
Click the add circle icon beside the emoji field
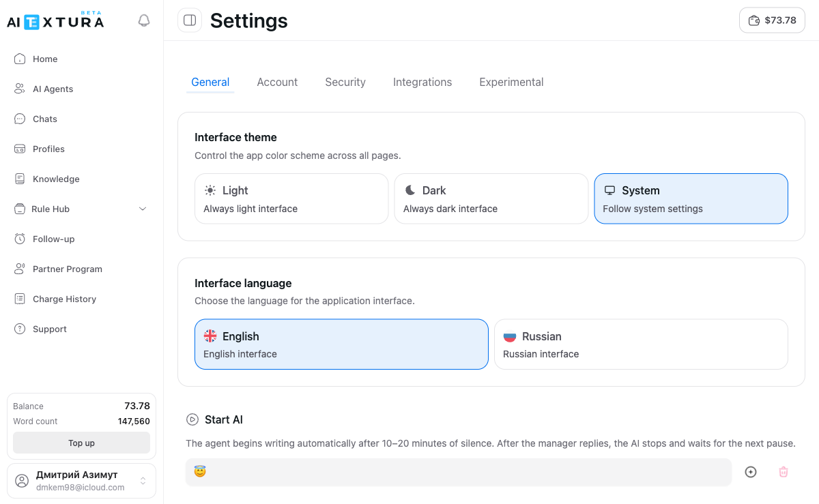(751, 472)
